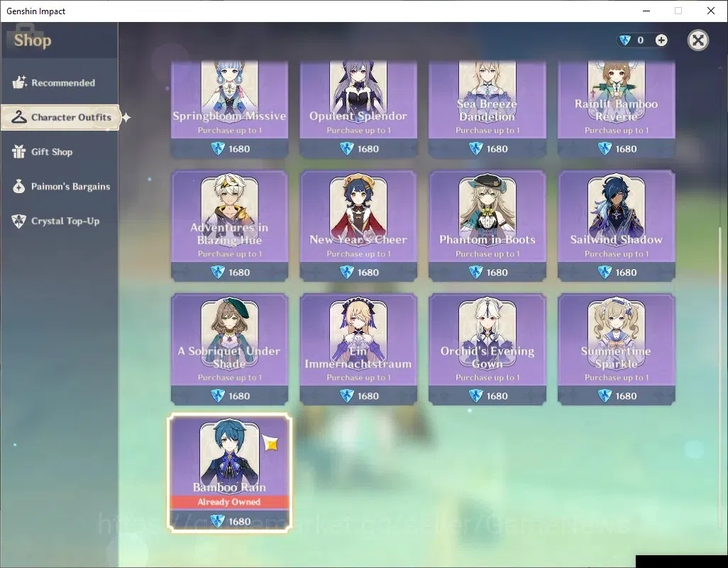Select Bamboo Rain outfit card
The width and height of the screenshot is (728, 568).
coord(229,473)
